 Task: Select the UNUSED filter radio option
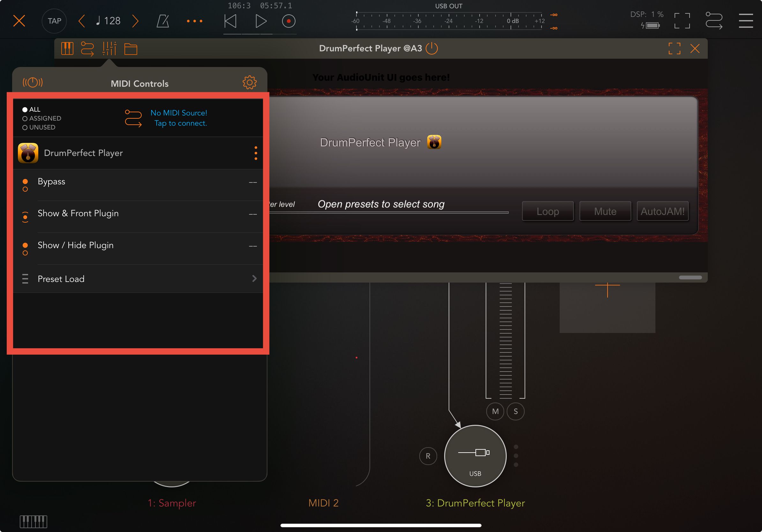(x=39, y=127)
